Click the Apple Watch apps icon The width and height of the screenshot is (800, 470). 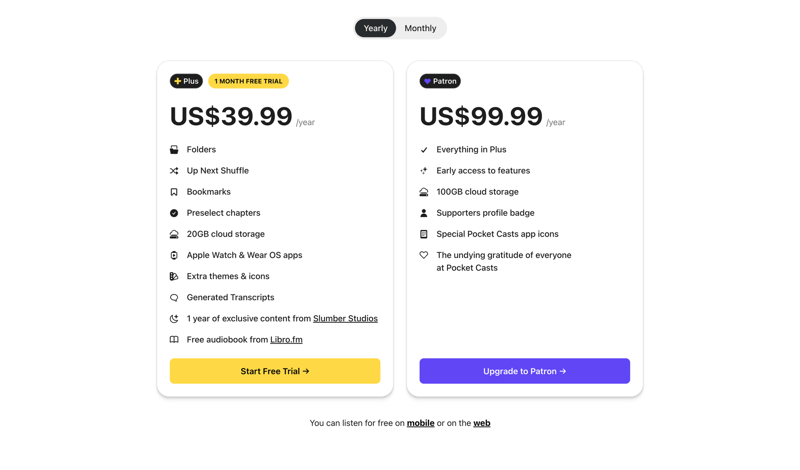[174, 255]
